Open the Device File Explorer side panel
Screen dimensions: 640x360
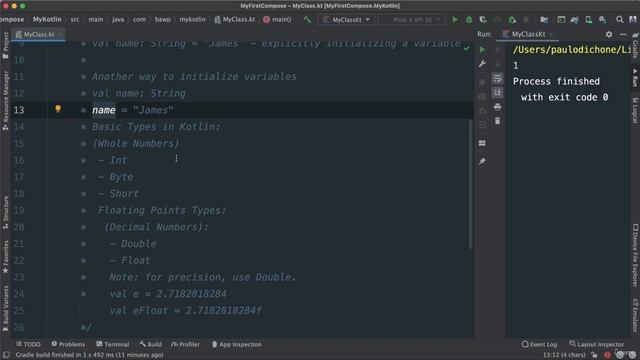tap(635, 255)
